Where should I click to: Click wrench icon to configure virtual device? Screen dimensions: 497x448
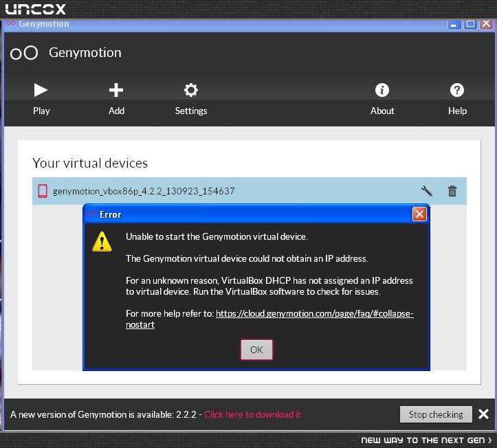[427, 191]
